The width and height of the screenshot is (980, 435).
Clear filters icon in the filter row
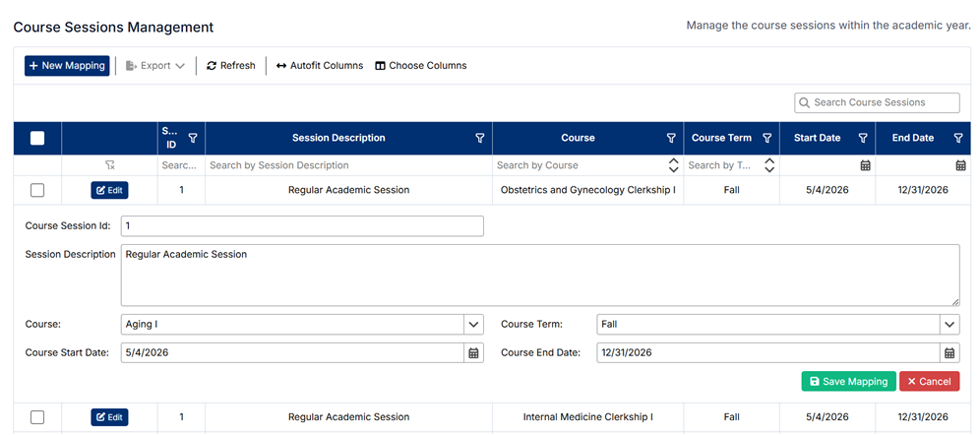tap(110, 165)
